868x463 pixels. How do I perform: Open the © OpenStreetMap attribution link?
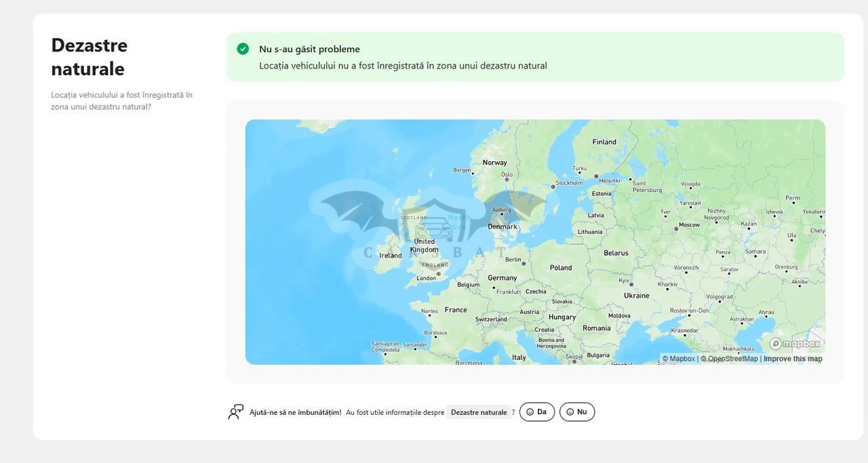730,359
